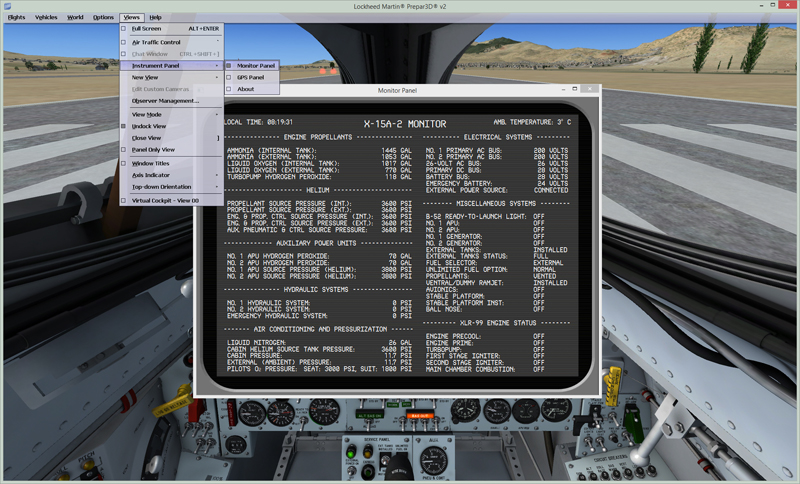
Task: Click amber light on Service Panel
Action: pyautogui.click(x=367, y=452)
